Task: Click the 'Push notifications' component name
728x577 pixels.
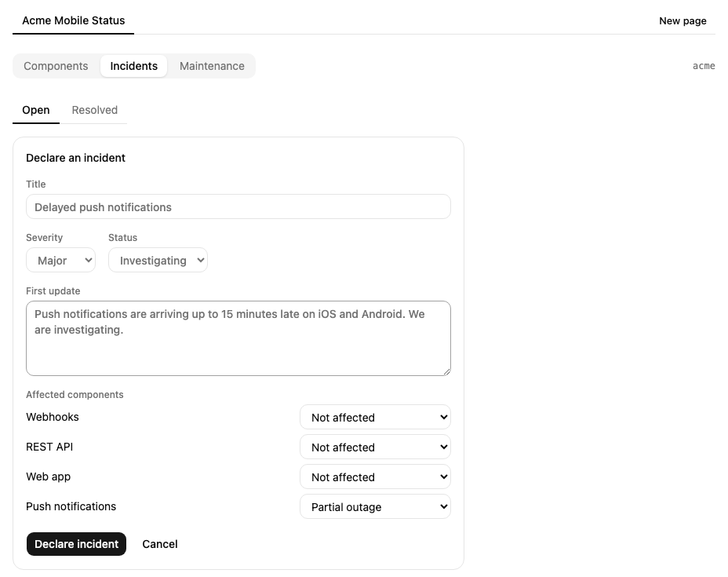Action: point(71,506)
